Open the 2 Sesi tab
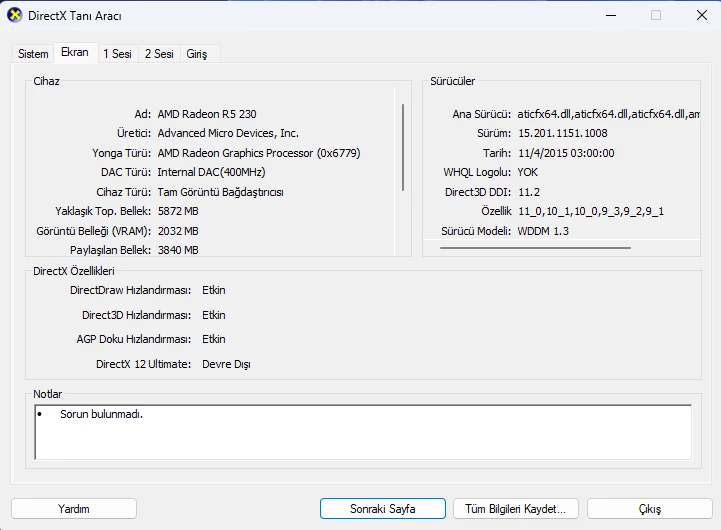 click(x=159, y=54)
